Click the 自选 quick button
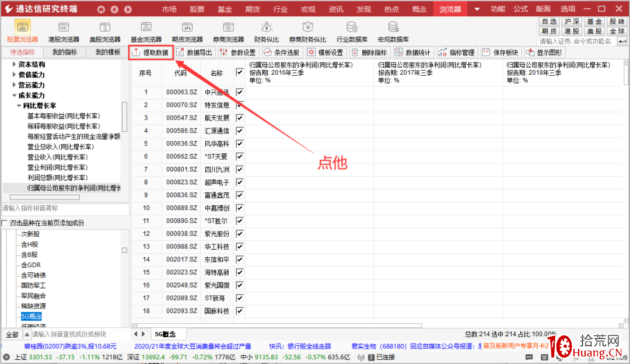The image size is (630, 364). coord(549,22)
